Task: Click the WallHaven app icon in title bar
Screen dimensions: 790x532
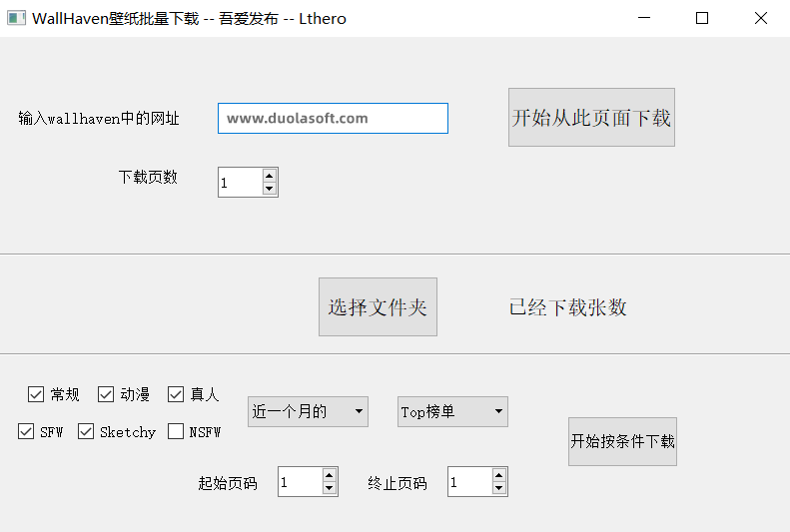Action: 16,19
